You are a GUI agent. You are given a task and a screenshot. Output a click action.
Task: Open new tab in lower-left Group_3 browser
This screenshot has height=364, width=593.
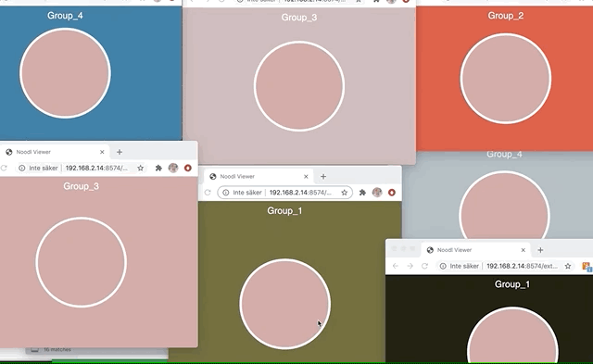click(x=120, y=152)
